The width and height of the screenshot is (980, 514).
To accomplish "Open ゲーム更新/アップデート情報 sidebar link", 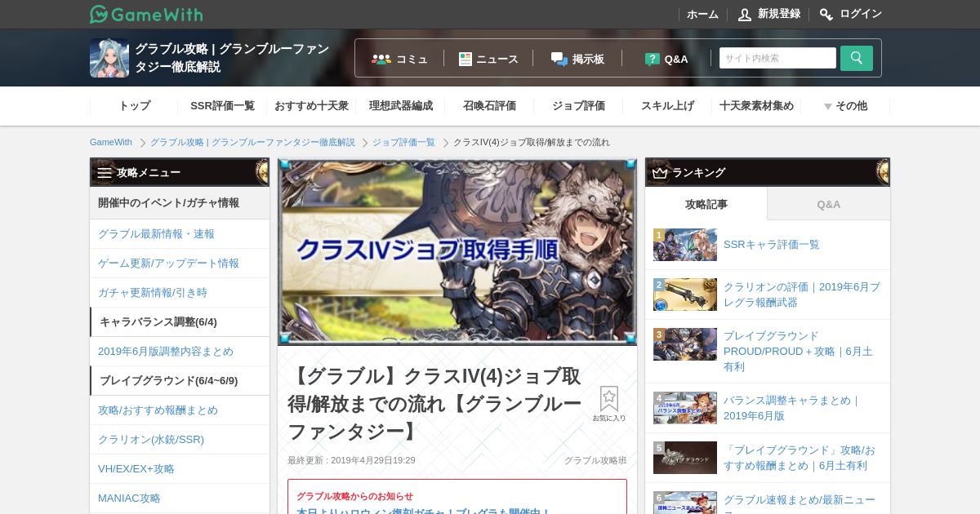I will pos(180,264).
